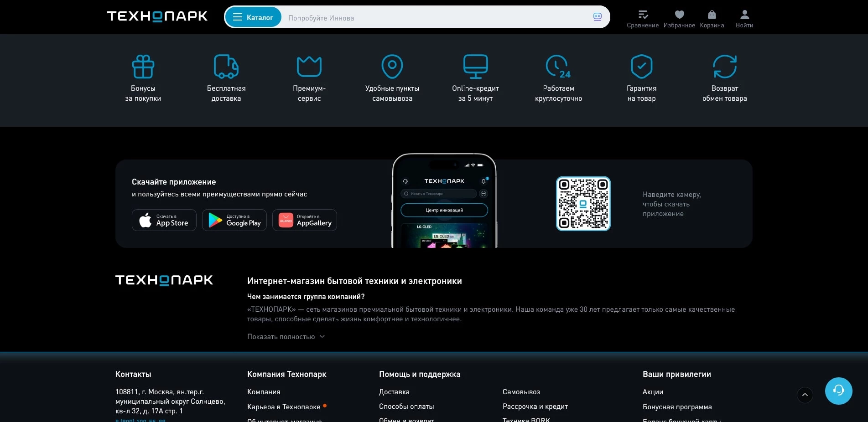
Task: Open the Huawei AppGallery badge
Action: tap(305, 220)
